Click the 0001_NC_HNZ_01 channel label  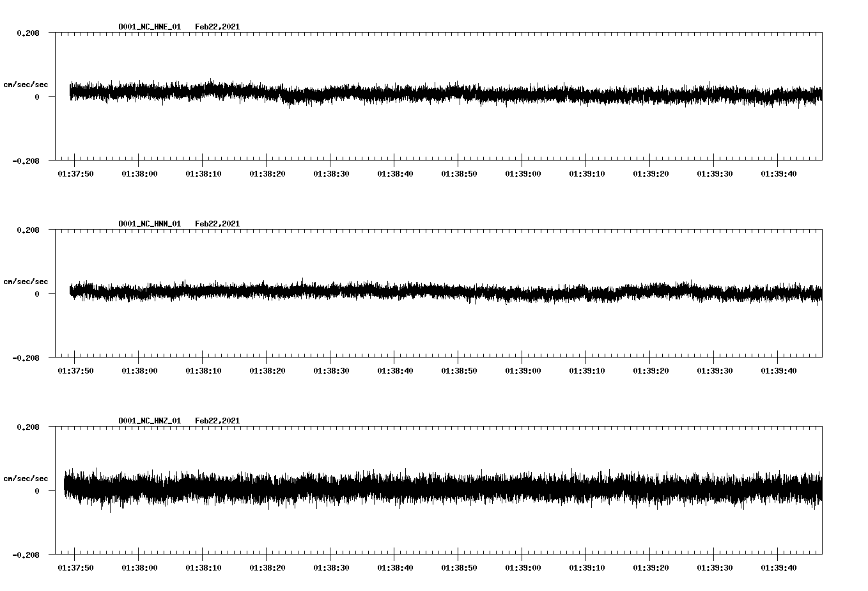(149, 420)
